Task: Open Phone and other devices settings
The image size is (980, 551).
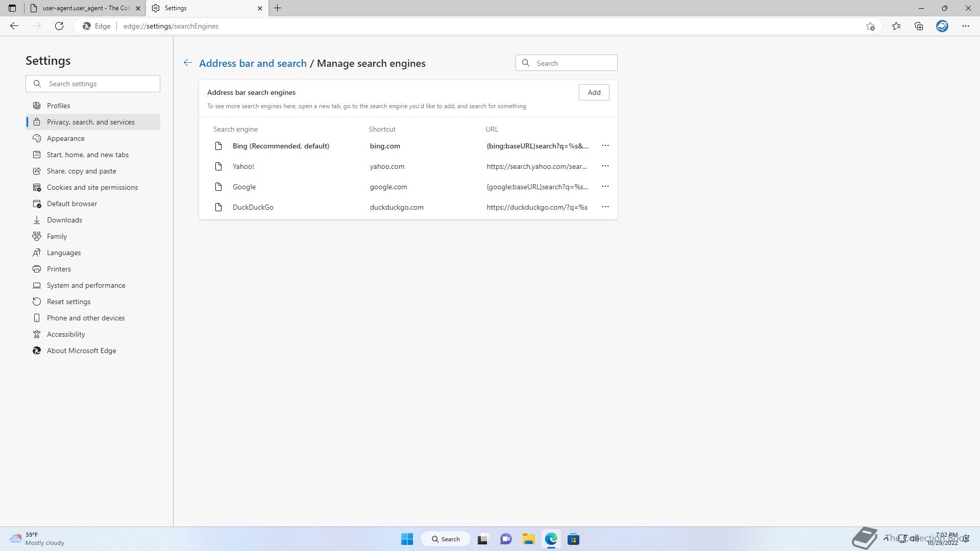Action: (x=93, y=318)
